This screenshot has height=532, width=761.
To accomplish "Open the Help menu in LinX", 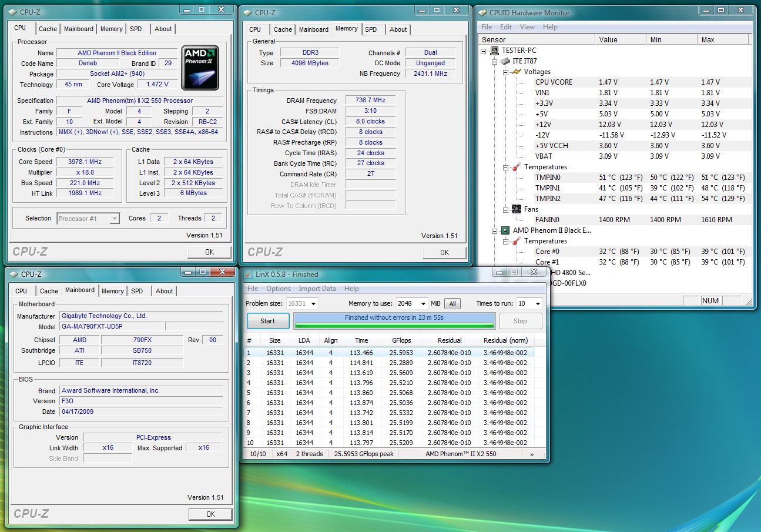I will (x=351, y=289).
